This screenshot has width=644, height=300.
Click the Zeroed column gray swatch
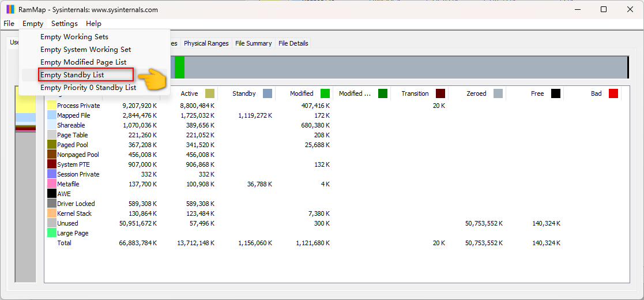(498, 93)
